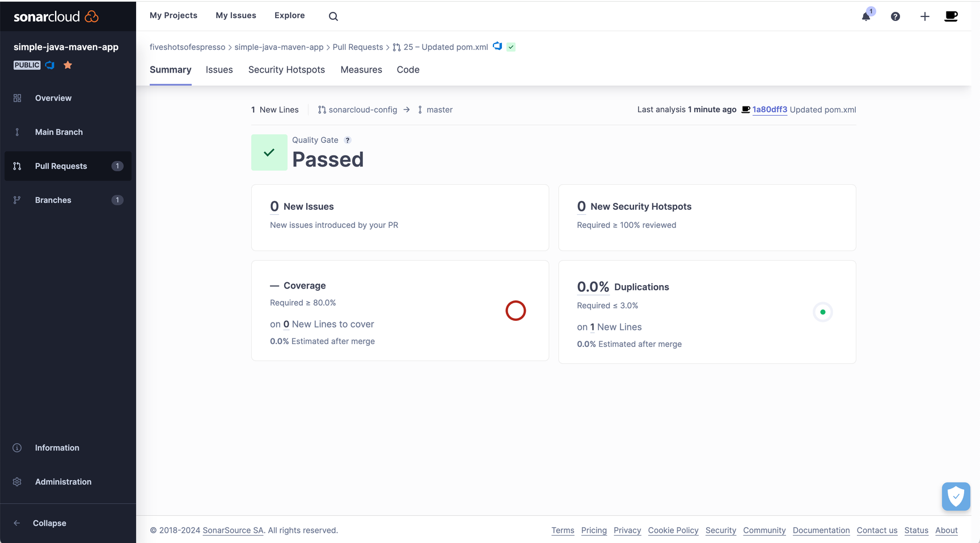This screenshot has height=543, width=980.
Task: Click the help question mark icon
Action: (895, 16)
